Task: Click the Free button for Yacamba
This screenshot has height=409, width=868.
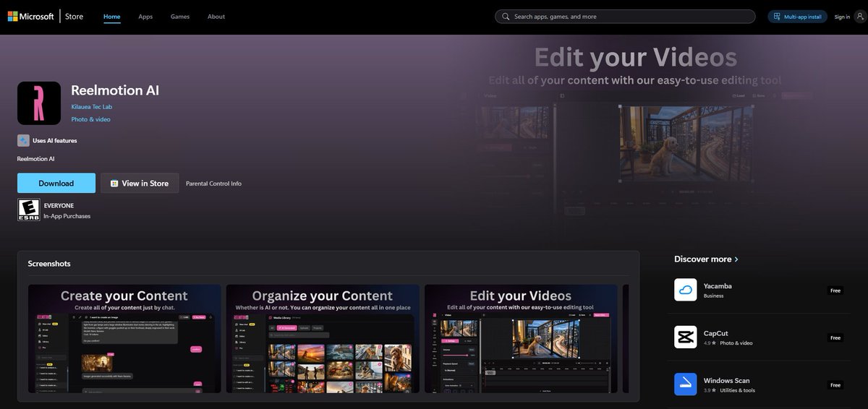Action: click(x=835, y=290)
